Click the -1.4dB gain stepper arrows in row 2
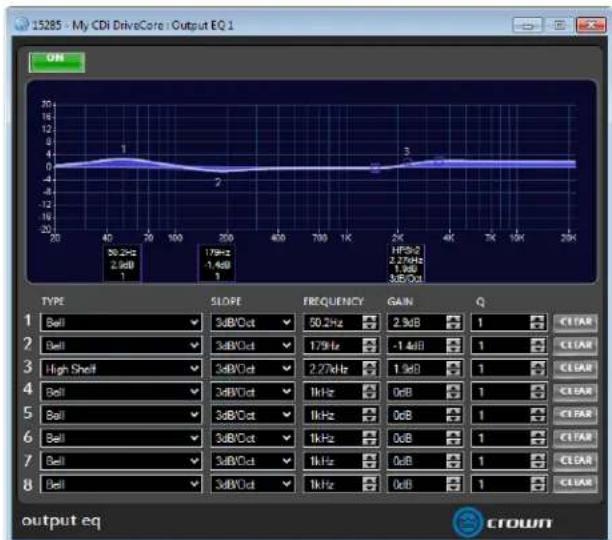612x540 pixels. (453, 346)
